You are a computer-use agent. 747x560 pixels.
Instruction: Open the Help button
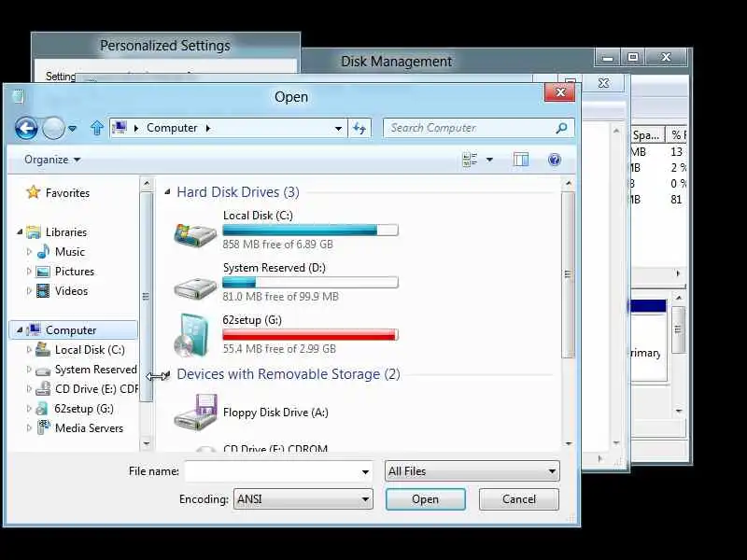(x=554, y=160)
